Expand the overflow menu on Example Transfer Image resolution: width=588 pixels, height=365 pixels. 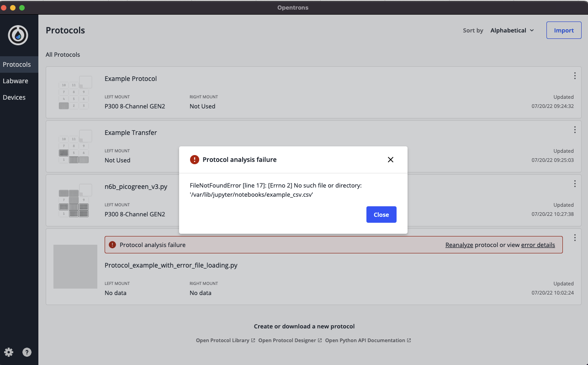575,130
